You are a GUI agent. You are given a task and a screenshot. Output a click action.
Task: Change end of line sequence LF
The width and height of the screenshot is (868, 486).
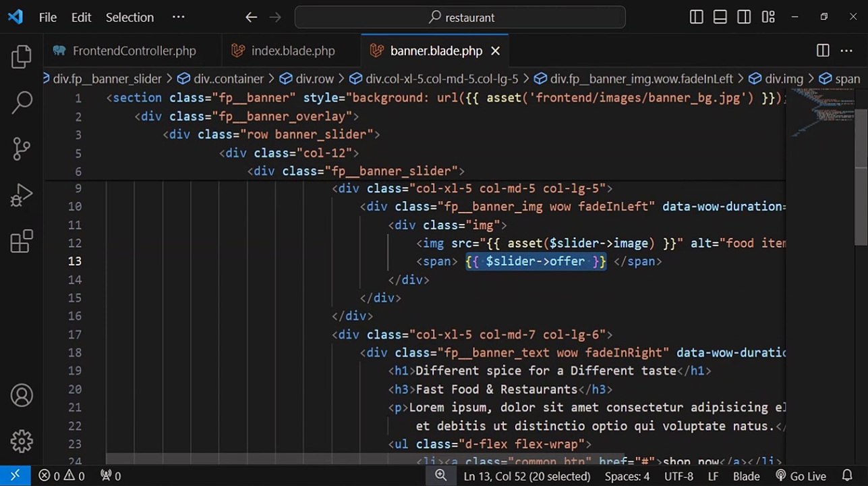(713, 476)
